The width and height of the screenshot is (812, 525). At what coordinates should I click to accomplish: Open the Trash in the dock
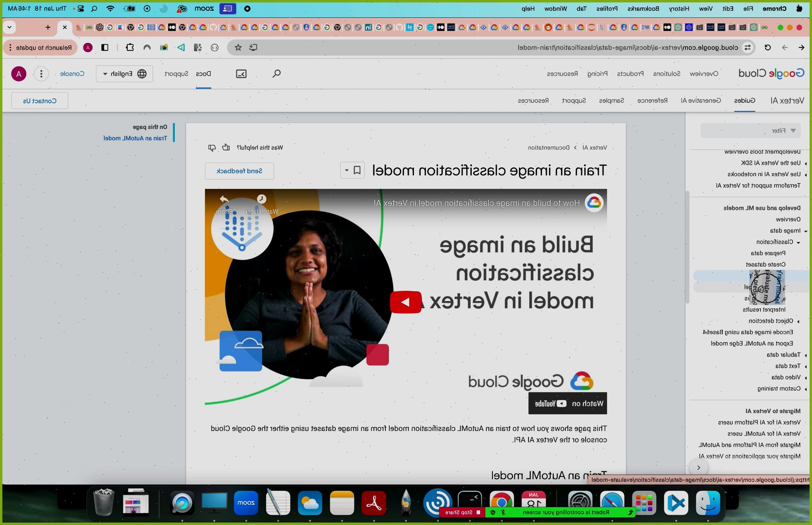tap(104, 502)
